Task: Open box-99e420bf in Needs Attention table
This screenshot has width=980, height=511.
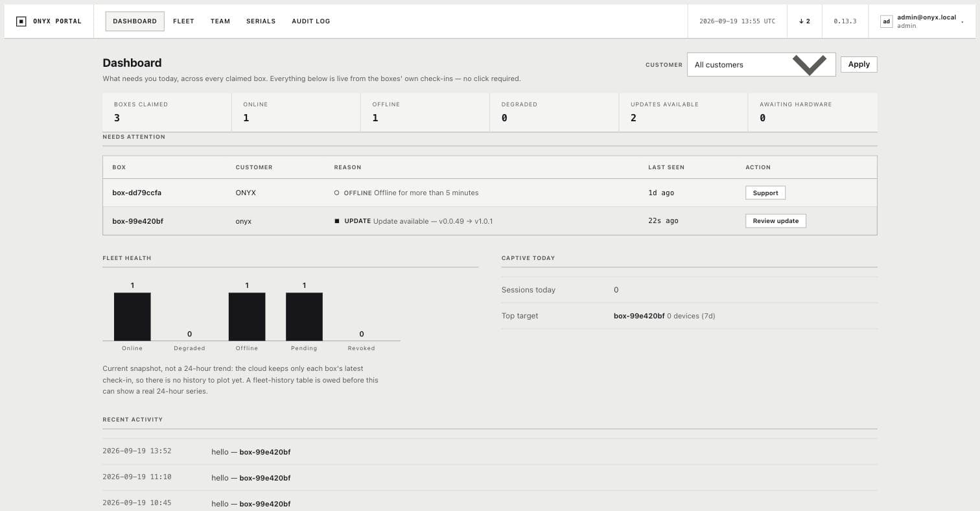Action: pos(137,221)
